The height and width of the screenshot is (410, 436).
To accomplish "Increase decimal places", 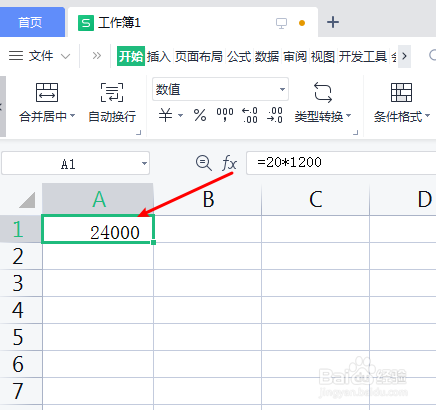I will (250, 115).
